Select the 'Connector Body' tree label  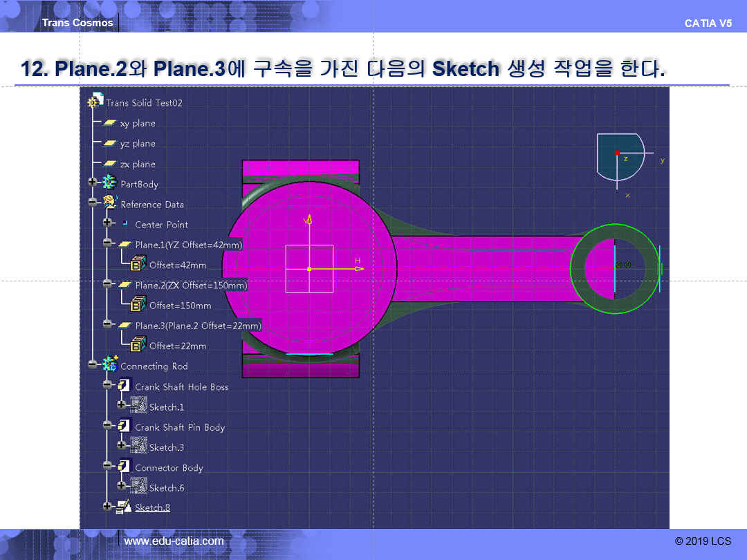[x=169, y=468]
